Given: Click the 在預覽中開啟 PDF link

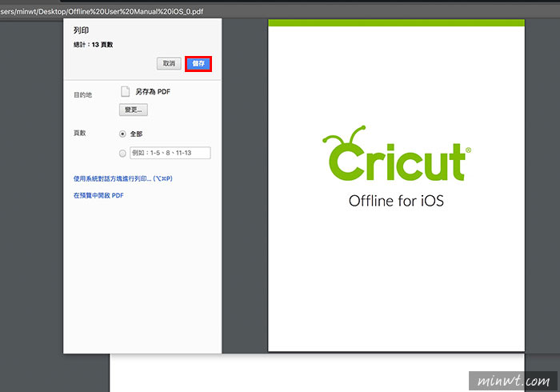Looking at the screenshot, I should coord(98,195).
